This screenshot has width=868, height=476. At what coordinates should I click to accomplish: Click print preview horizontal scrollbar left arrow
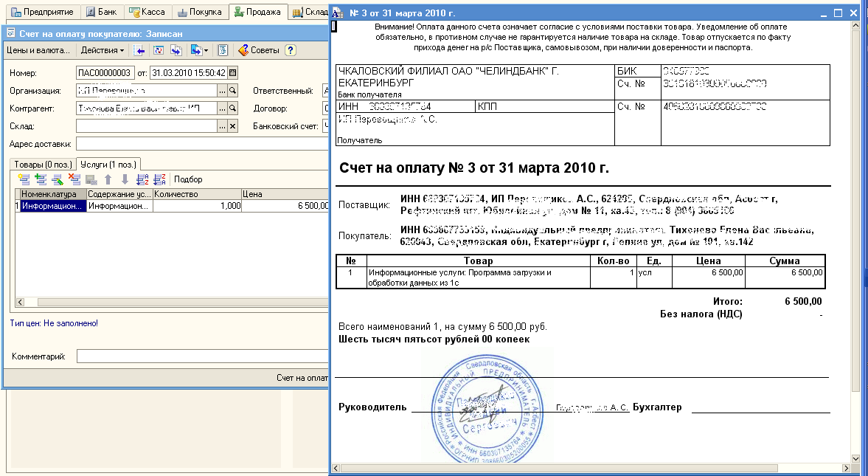pyautogui.click(x=336, y=469)
